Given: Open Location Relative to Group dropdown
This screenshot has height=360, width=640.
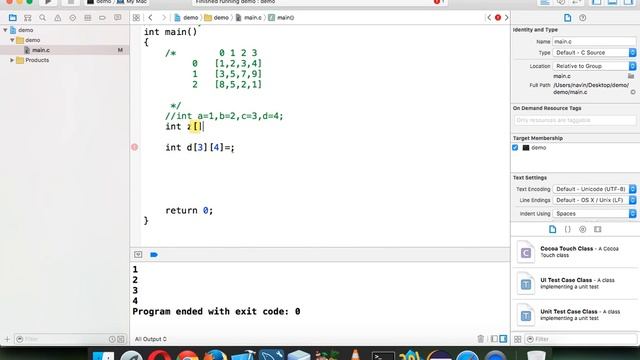Looking at the screenshot, I should [594, 66].
